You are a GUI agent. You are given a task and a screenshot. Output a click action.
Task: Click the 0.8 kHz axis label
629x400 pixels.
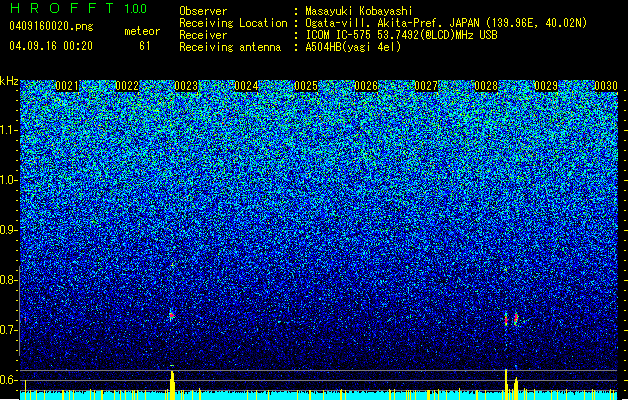9,280
